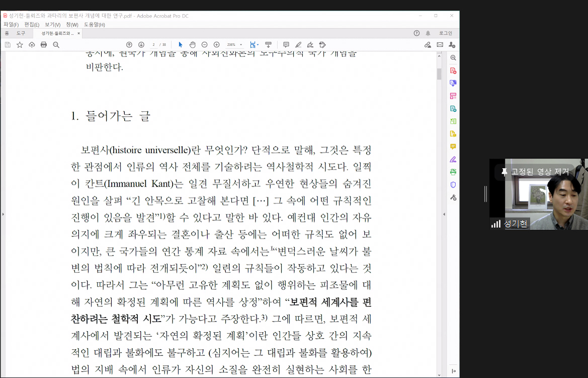Open the Create PDF tool in right panel

coord(453,70)
